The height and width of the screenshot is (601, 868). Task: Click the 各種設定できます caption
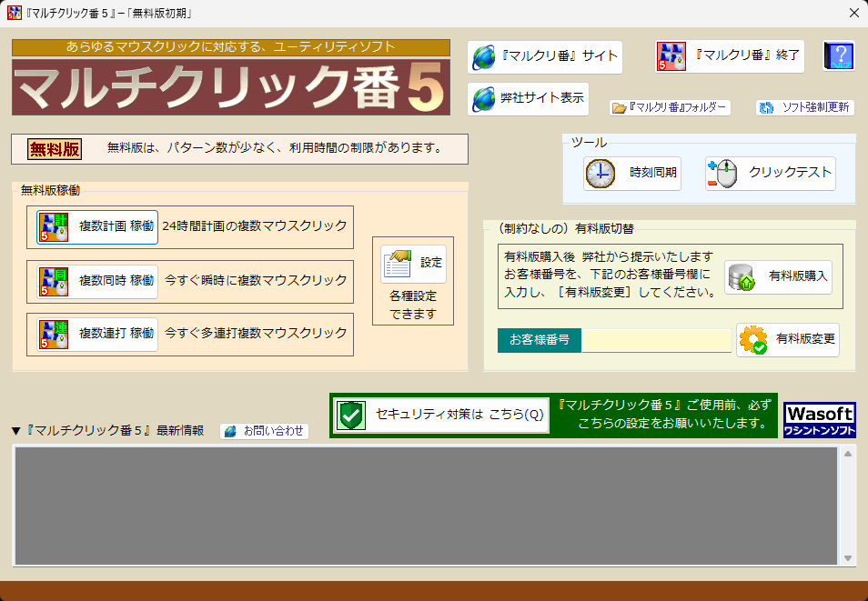point(413,305)
